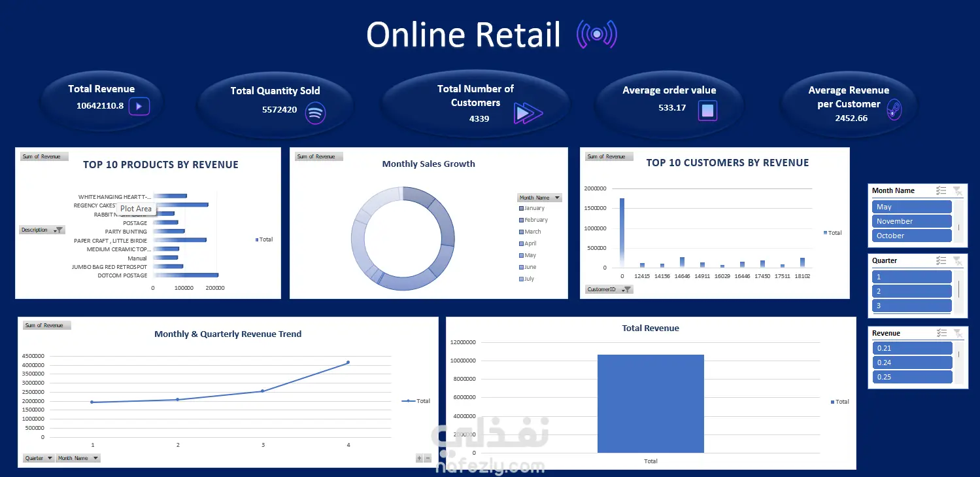
Task: Click the Revenue slicer scrollbar
Action: 958,362
